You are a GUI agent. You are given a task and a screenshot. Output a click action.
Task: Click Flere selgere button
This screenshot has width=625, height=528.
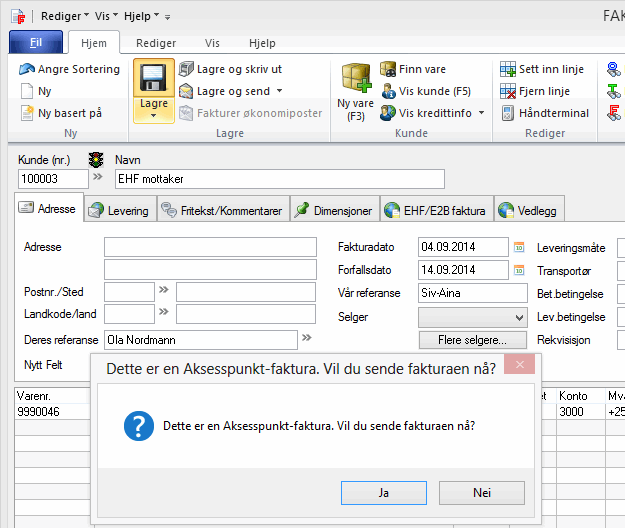[x=472, y=340]
